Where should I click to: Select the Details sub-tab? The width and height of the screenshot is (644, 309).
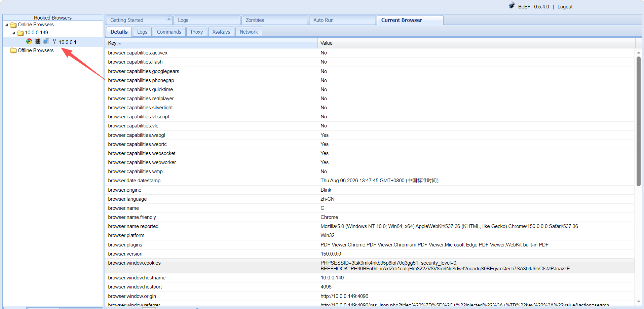(x=119, y=32)
